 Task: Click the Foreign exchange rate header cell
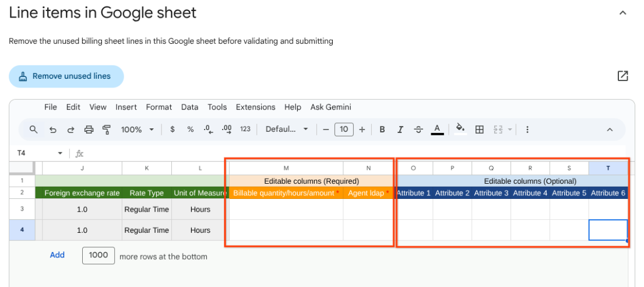82,193
